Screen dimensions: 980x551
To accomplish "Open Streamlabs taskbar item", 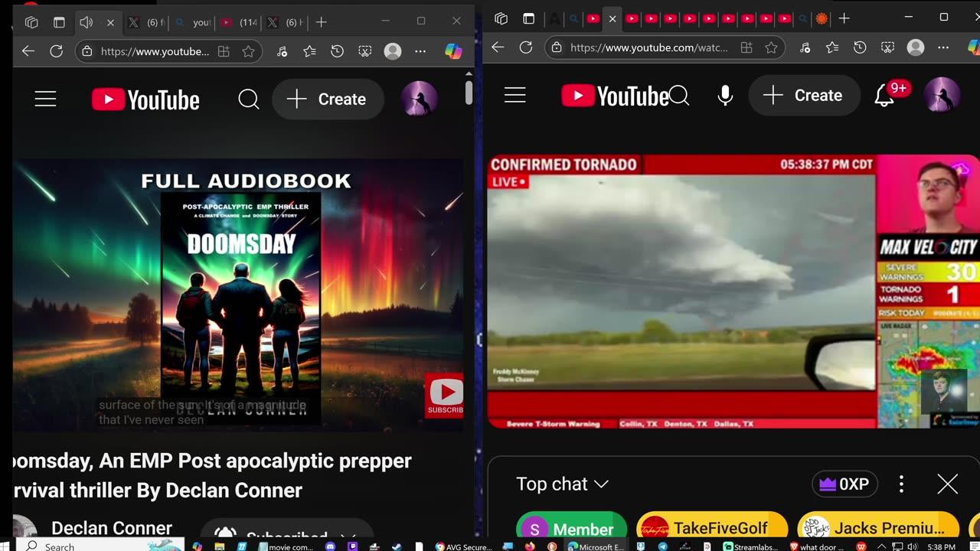I will [x=751, y=546].
